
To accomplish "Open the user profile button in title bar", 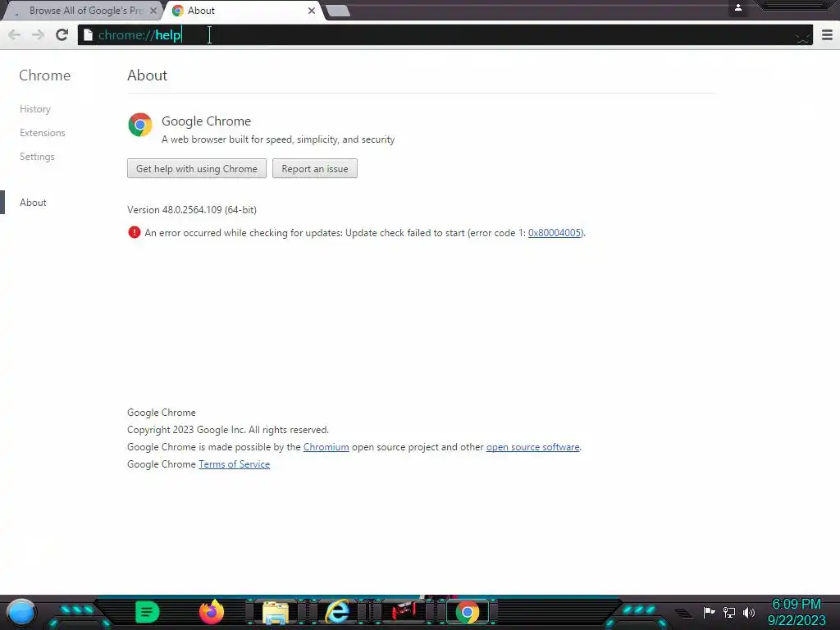I will [x=738, y=7].
